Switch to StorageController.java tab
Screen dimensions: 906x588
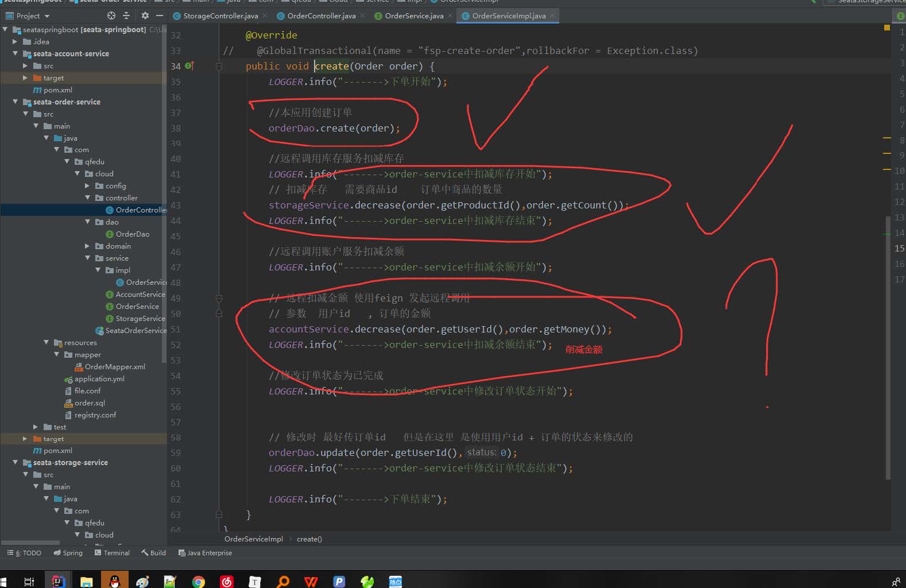(x=220, y=16)
